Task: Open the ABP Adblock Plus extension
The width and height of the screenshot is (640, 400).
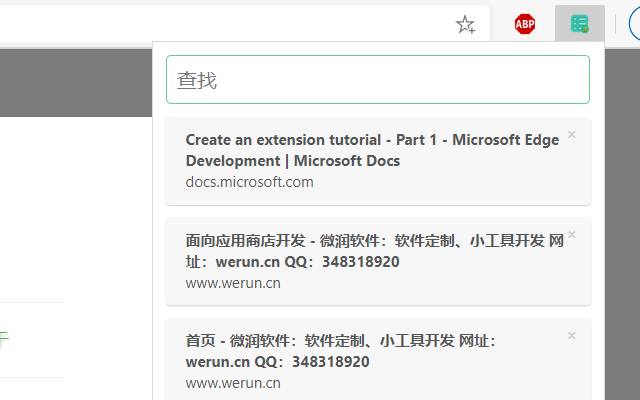Action: 525,25
